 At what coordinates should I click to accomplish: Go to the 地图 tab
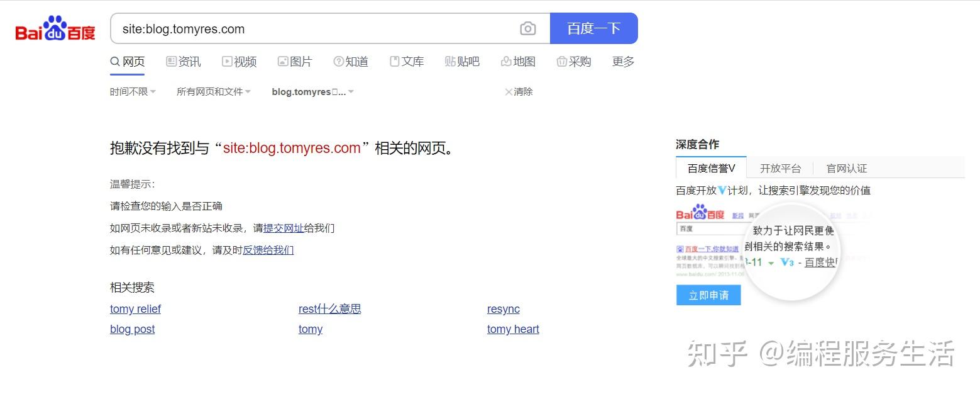(x=518, y=62)
